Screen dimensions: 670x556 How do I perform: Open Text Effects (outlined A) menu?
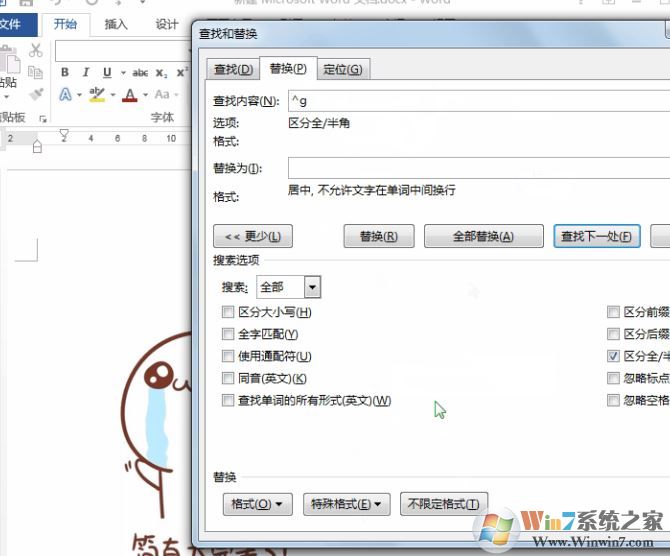65,94
